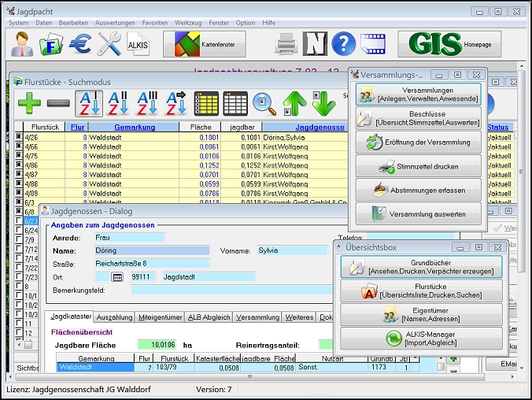
Task: Click the gray minus remove parcel icon
Action: pyautogui.click(x=58, y=104)
